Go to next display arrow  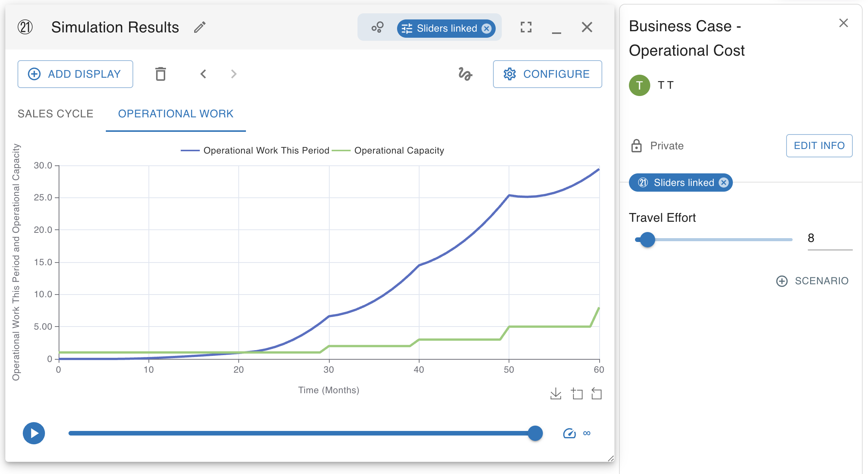click(x=234, y=74)
